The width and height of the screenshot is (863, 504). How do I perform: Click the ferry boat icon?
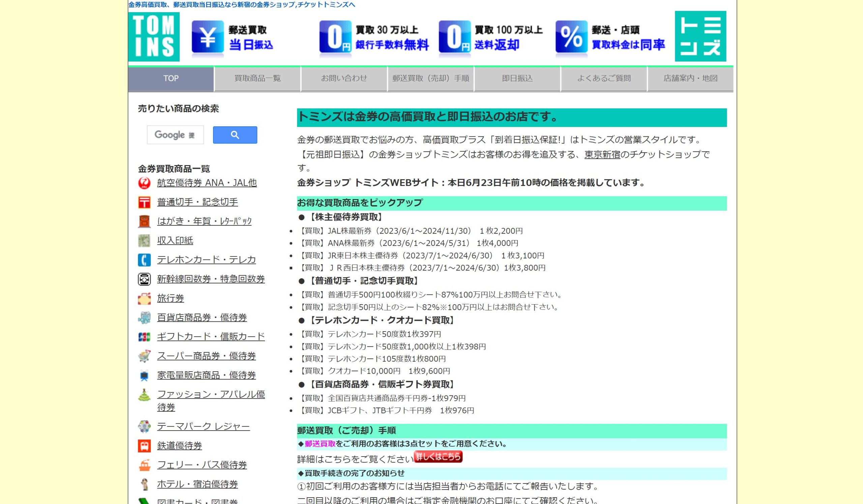[144, 465]
